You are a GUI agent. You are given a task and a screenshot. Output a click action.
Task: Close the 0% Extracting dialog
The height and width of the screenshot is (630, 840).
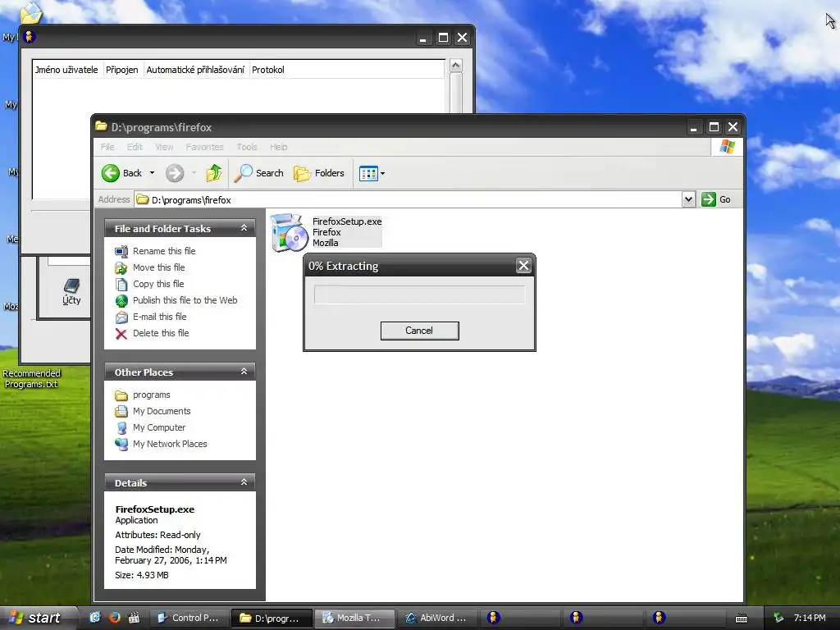(x=523, y=265)
